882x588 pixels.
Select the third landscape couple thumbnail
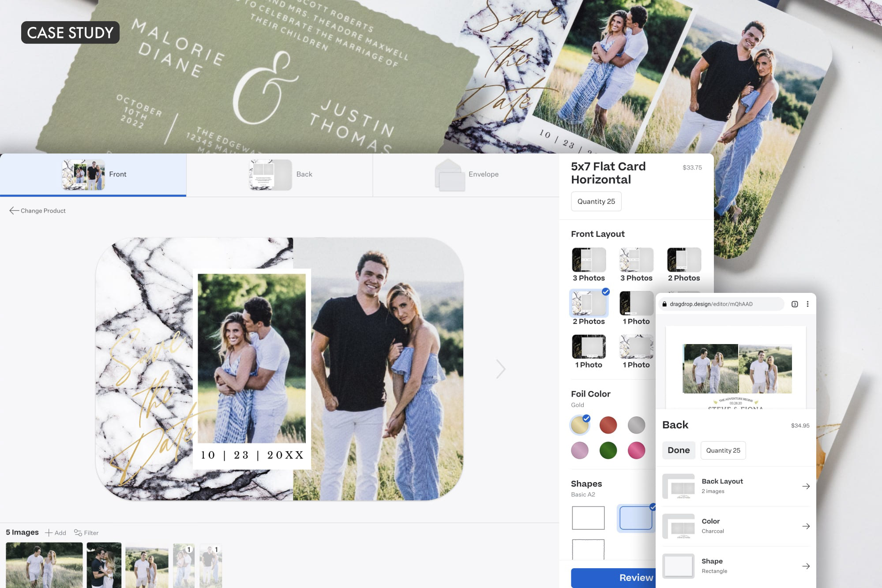(x=147, y=567)
